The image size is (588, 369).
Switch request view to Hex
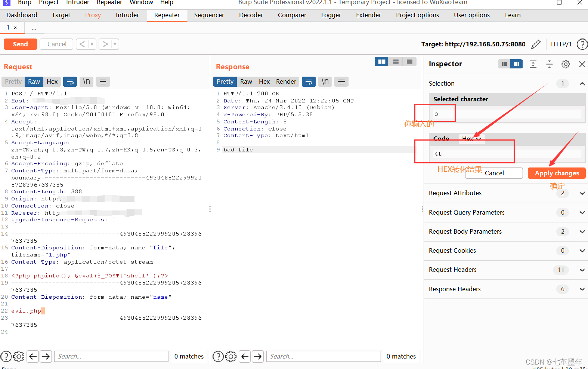[x=52, y=82]
